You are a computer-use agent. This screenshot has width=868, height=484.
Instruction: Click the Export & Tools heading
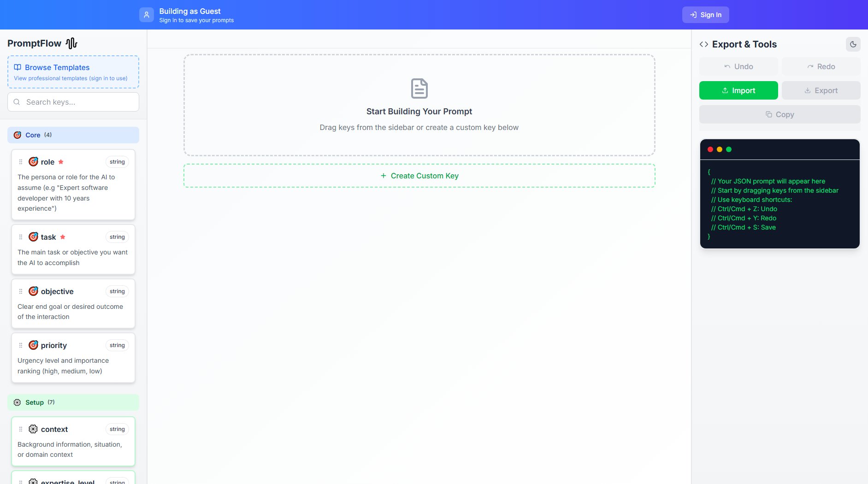tap(744, 44)
